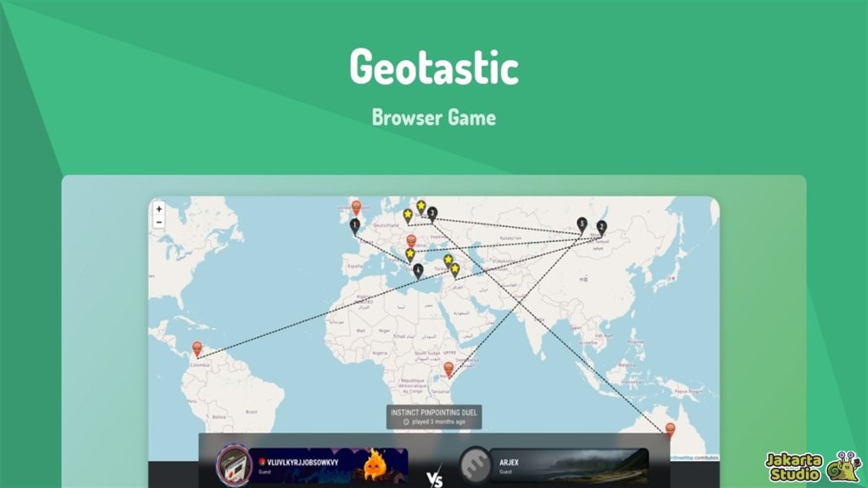Select the star marker over the Balkans
This screenshot has height=488, width=868.
point(409,252)
